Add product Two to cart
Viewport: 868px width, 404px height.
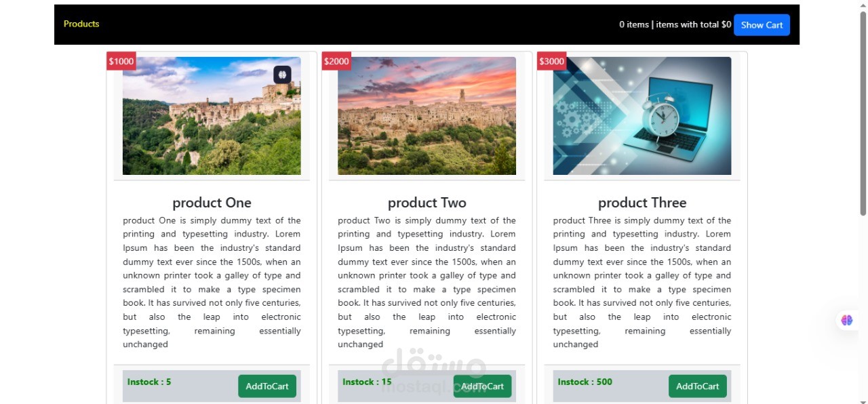[482, 386]
